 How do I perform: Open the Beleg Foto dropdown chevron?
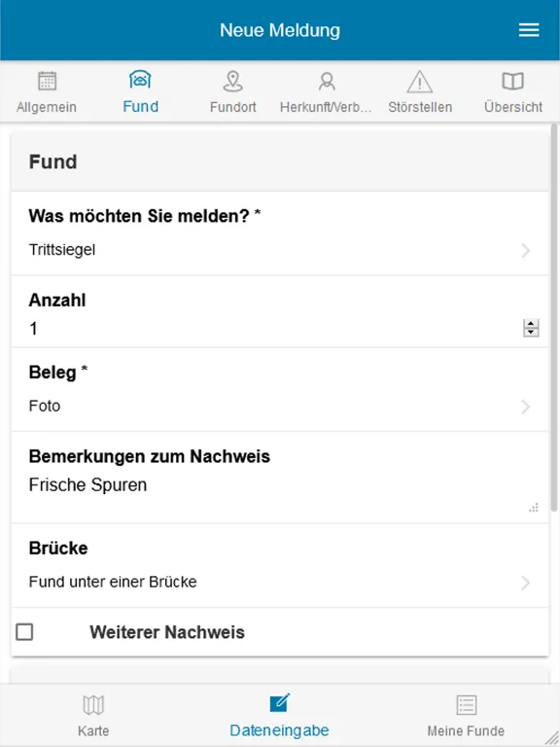[525, 407]
